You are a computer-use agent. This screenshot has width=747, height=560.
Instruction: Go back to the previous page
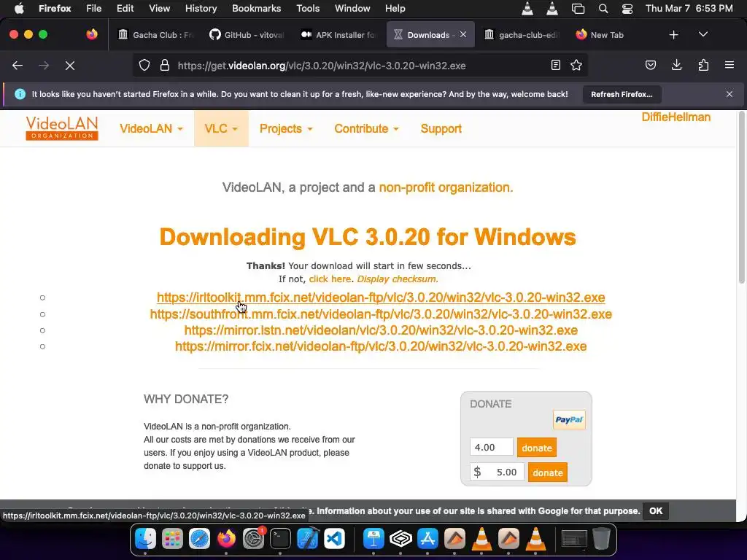[x=18, y=65]
